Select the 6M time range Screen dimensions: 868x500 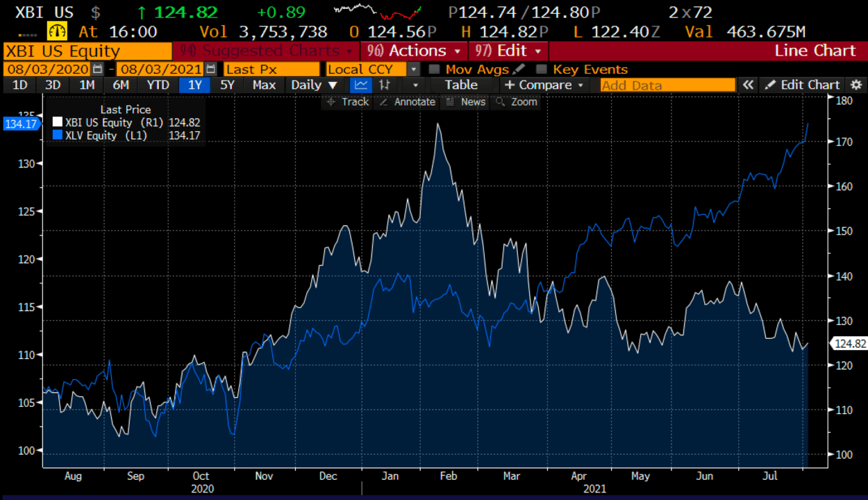point(121,85)
